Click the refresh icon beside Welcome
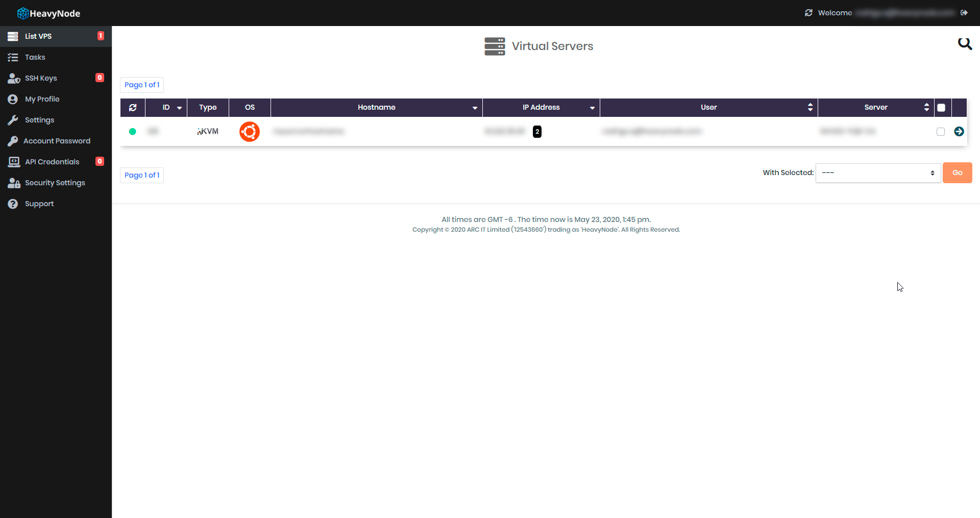 coord(808,13)
